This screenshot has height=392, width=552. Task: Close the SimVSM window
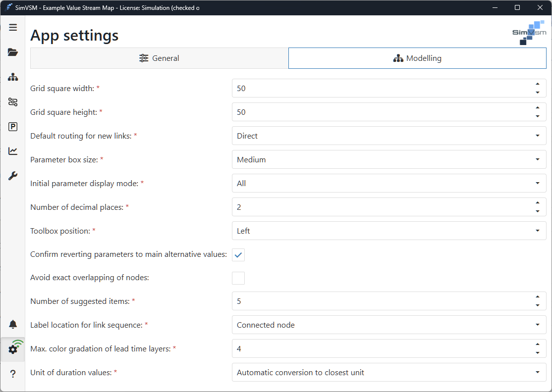click(x=540, y=7)
